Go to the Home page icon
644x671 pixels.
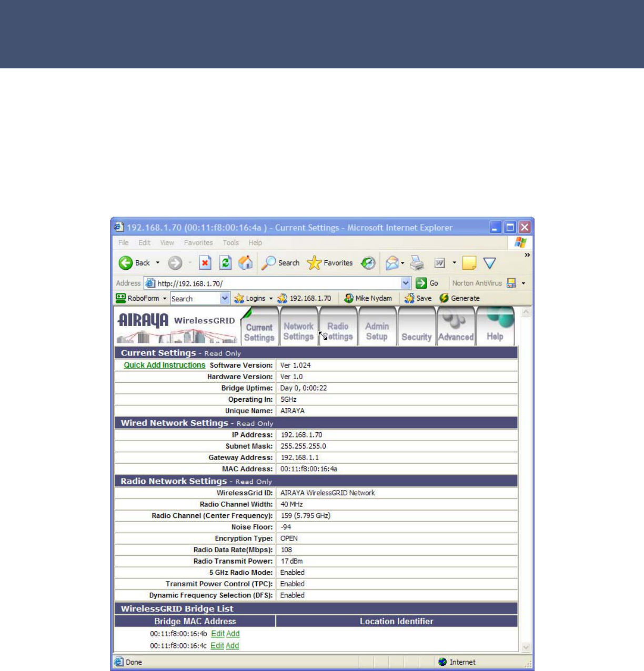pyautogui.click(x=245, y=263)
